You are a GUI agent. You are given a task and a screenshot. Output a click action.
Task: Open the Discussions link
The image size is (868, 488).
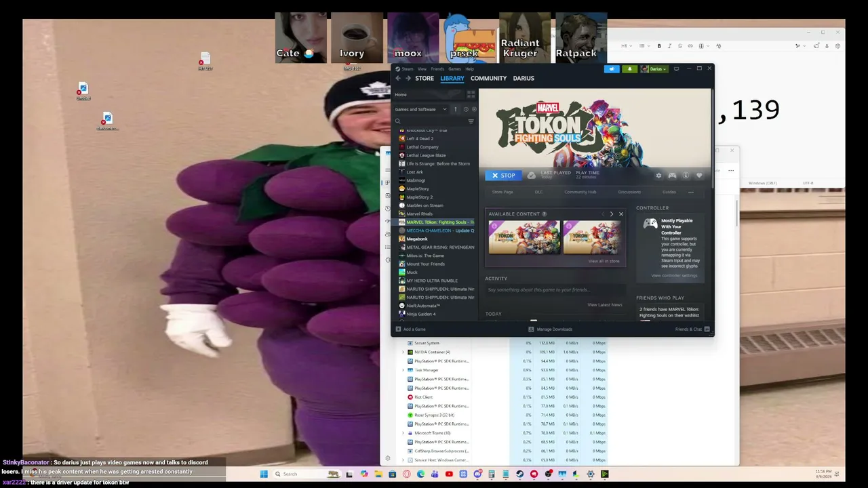629,192
